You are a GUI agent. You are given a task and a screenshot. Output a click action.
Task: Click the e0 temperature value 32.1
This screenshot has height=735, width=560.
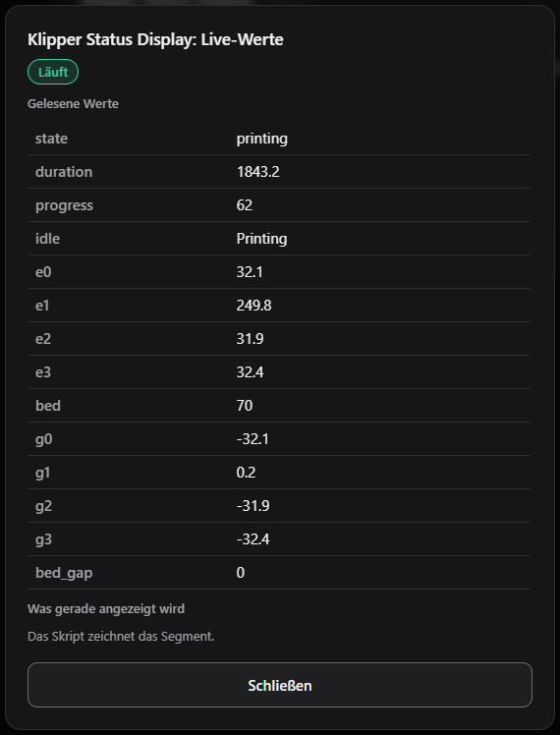point(250,272)
